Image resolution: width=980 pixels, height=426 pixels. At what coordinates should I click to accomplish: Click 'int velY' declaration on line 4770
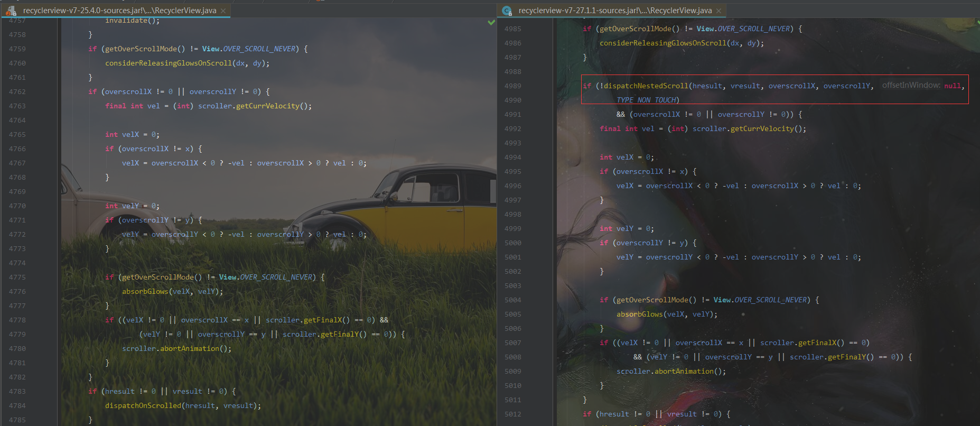122,206
